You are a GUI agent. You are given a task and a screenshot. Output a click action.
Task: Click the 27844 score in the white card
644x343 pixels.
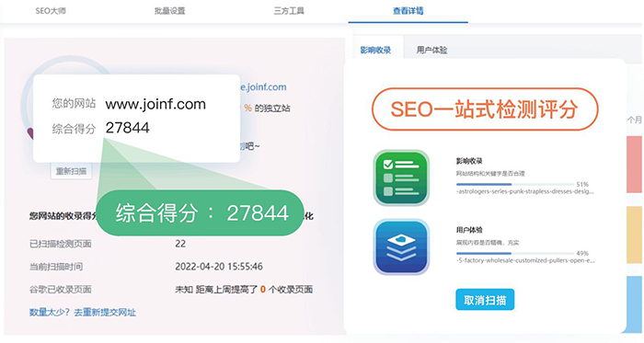coord(127,128)
